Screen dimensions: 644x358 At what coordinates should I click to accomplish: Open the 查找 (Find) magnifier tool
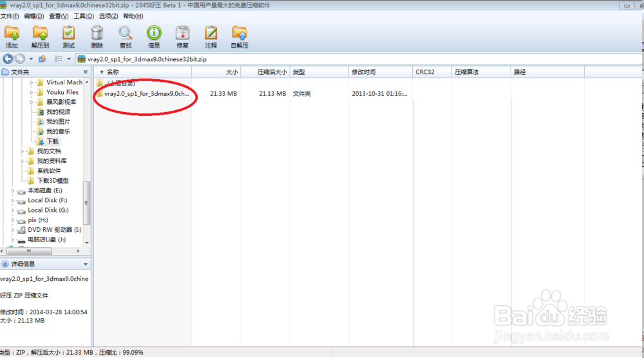[x=126, y=33]
